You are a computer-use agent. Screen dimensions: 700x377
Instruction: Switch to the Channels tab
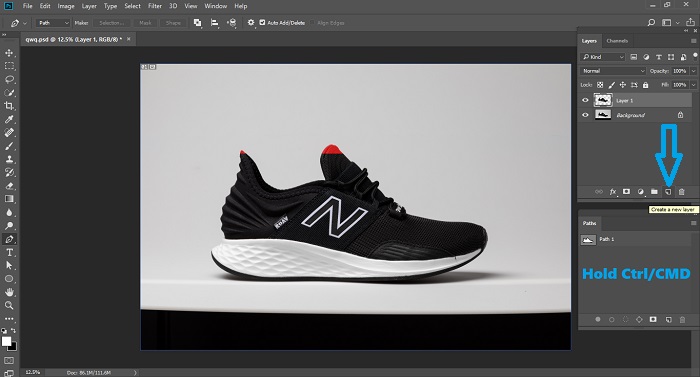617,41
